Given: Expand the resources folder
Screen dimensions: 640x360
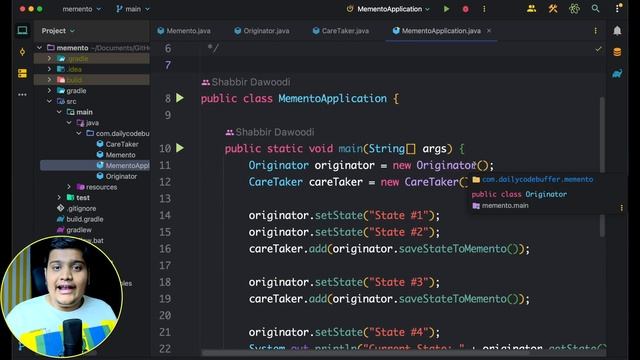Looking at the screenshot, I should click(x=69, y=187).
